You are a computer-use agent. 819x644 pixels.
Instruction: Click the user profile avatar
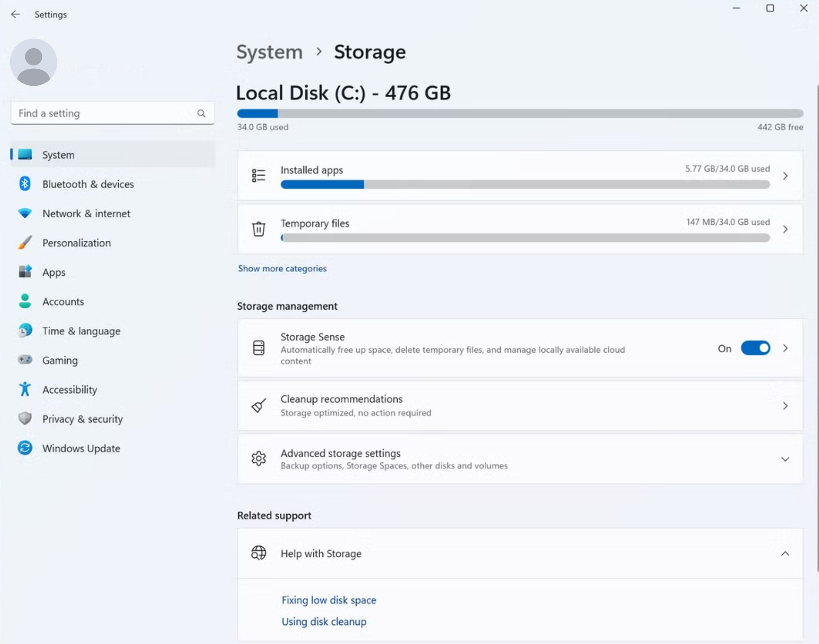point(33,62)
